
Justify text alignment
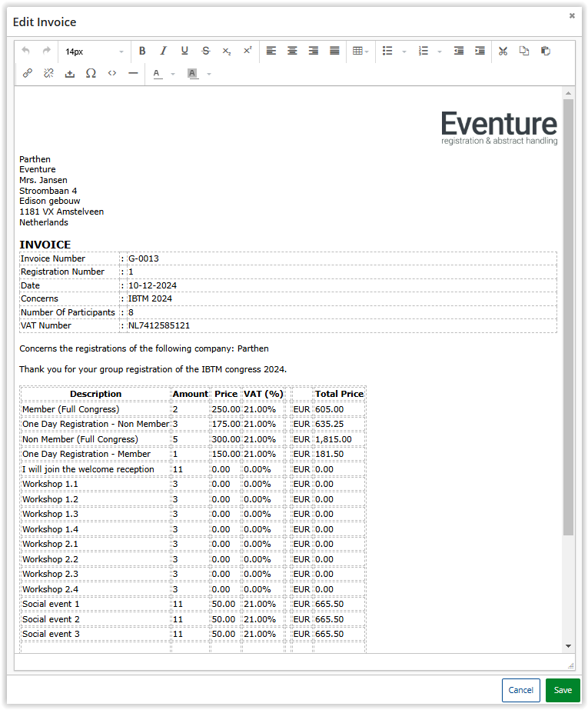point(334,51)
